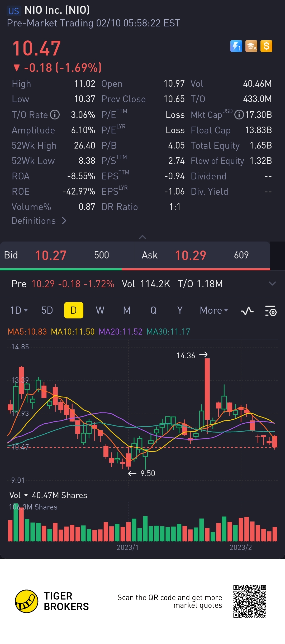
Task: Open the Vol indicator dropdown
Action: [18, 495]
